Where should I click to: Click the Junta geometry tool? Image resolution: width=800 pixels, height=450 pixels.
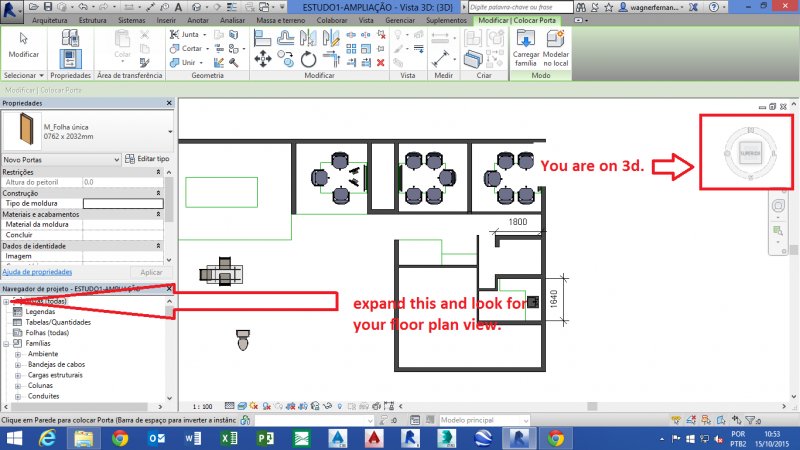(187, 34)
